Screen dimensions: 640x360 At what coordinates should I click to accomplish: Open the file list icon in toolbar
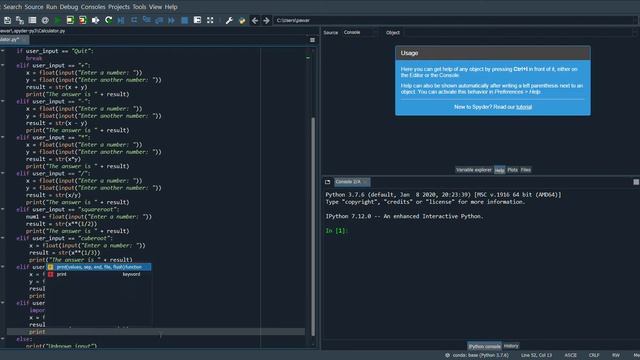(x=32, y=20)
